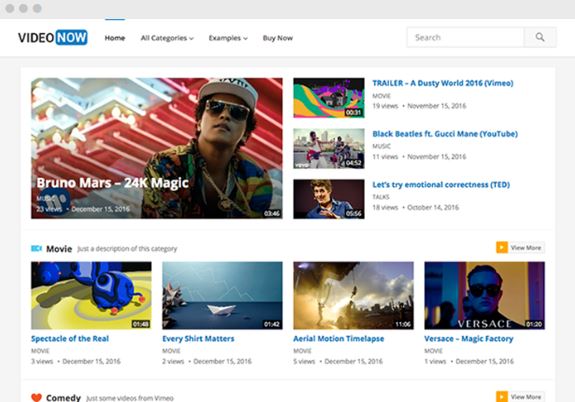
Task: Click the Aerial Motion Timelapse title
Action: pos(338,339)
